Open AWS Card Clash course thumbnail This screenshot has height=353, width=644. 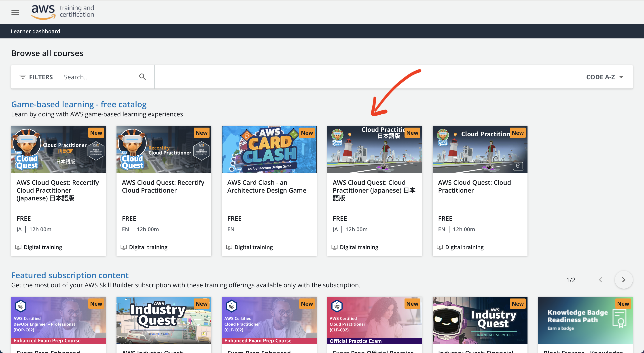coord(269,149)
